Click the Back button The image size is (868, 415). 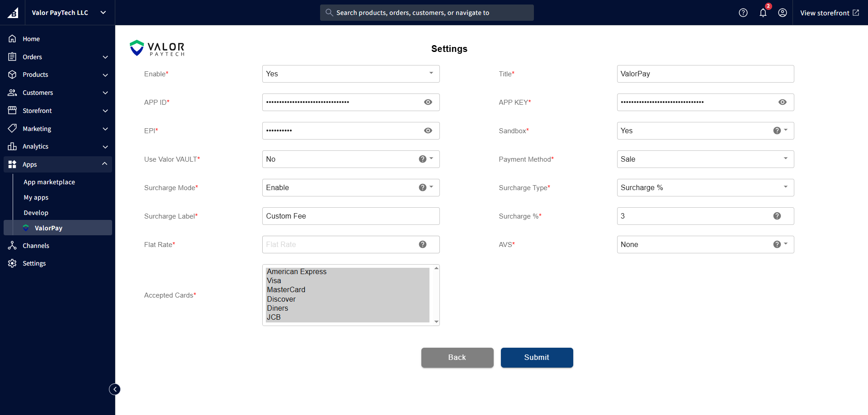(x=458, y=358)
